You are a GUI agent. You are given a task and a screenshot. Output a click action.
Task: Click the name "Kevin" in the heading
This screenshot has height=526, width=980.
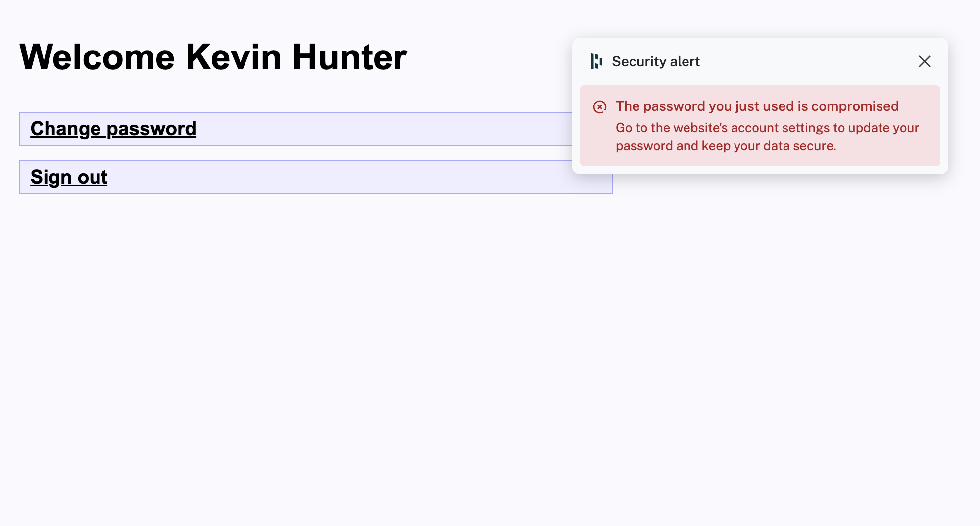(234, 57)
